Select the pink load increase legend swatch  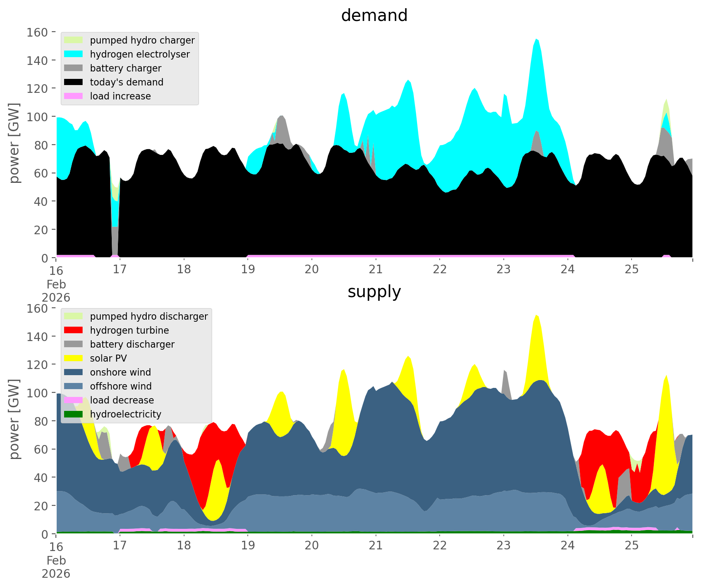pyautogui.click(x=74, y=96)
